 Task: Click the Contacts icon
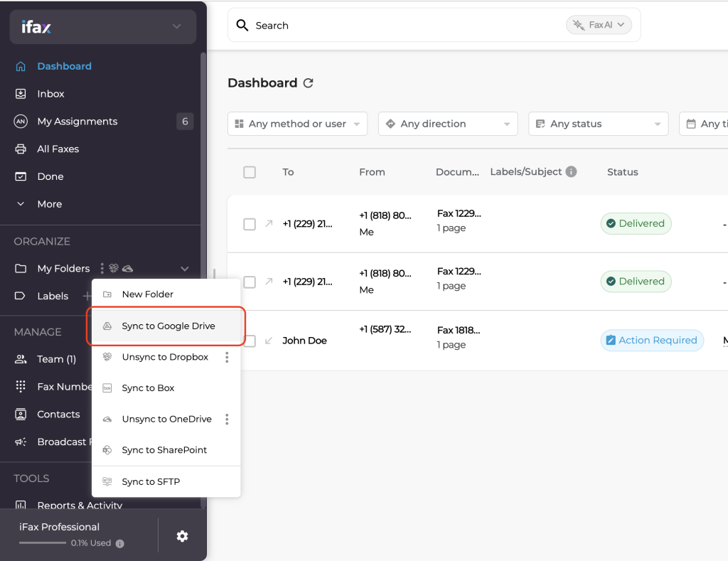(21, 415)
